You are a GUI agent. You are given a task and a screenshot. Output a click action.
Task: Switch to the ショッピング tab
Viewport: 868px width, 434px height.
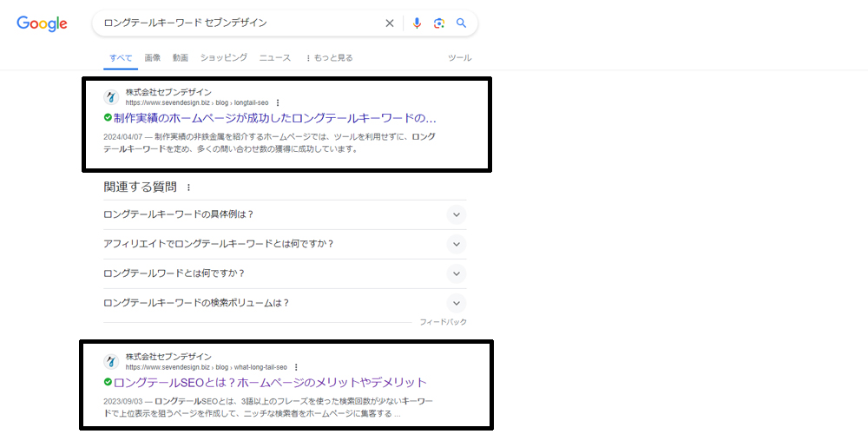tap(224, 57)
